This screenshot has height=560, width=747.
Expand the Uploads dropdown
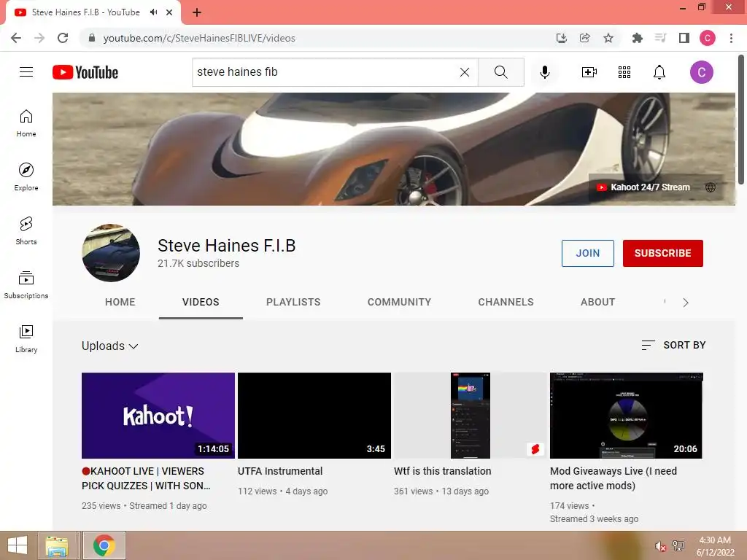[110, 346]
